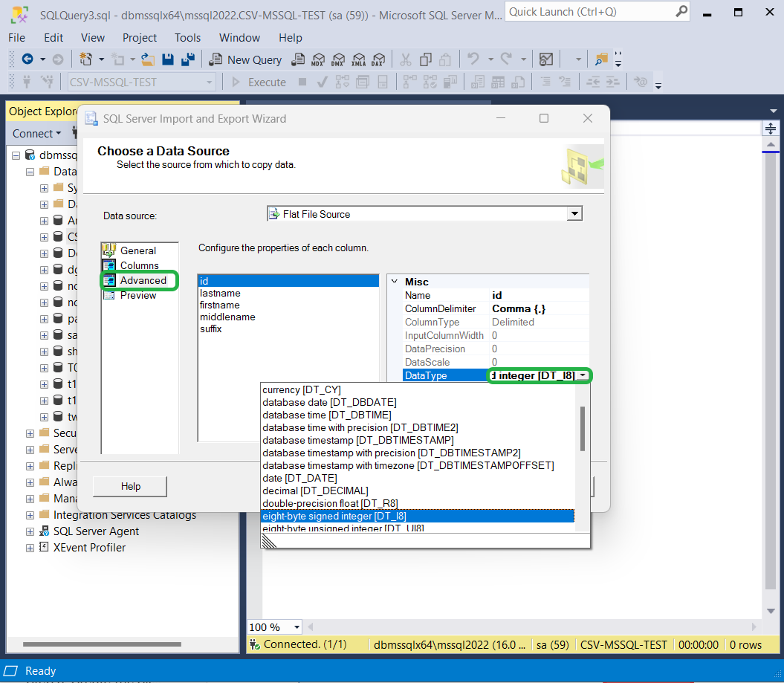Open the Window menu
The height and width of the screenshot is (683, 784).
(x=239, y=37)
